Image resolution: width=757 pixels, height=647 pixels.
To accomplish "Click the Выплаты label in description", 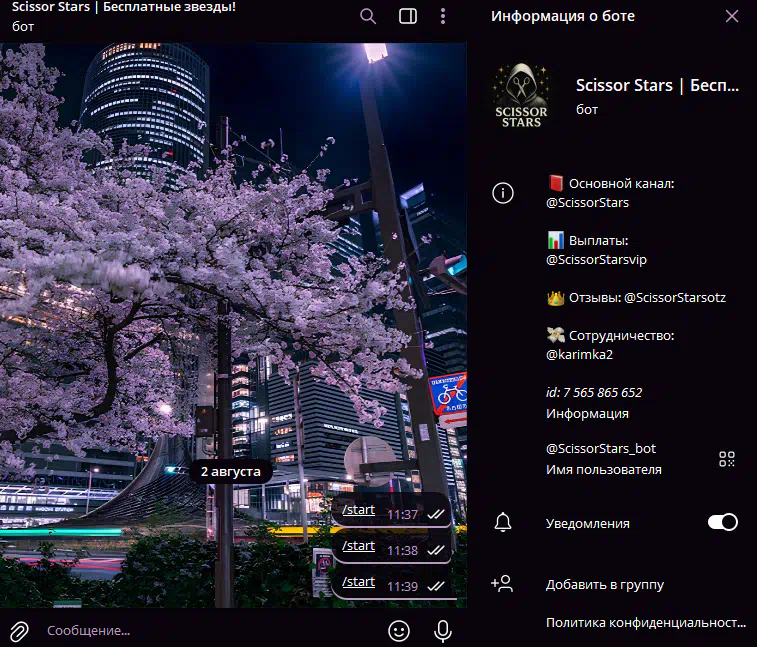I will click(599, 240).
